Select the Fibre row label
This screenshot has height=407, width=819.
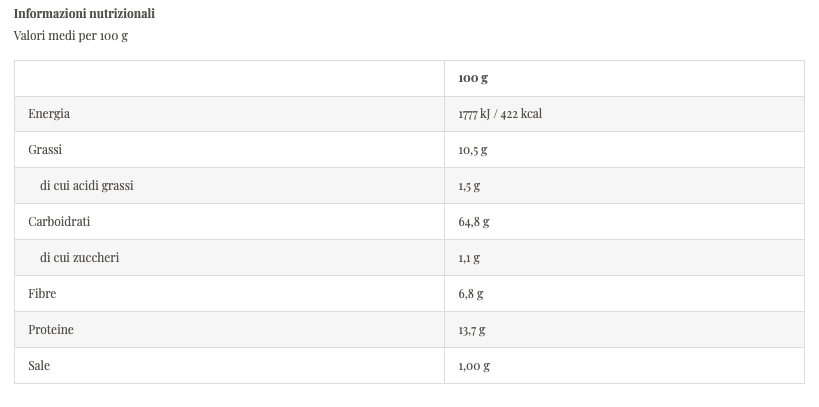[x=42, y=294]
